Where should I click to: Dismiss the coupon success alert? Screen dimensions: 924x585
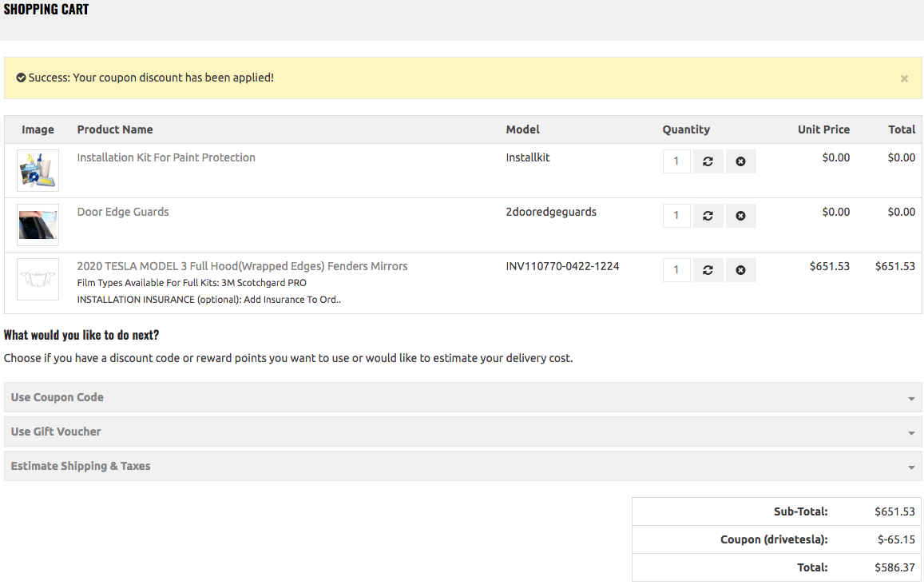(x=904, y=78)
